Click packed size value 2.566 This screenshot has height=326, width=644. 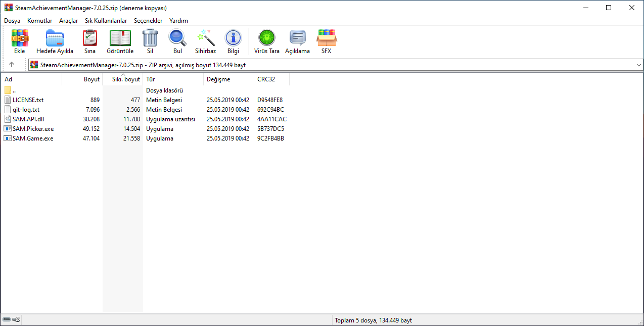[x=133, y=110]
